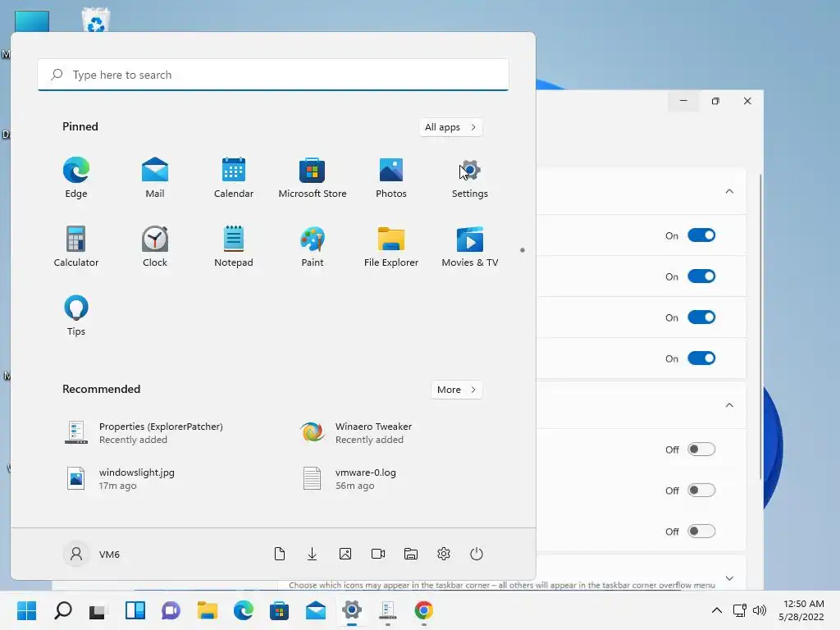Open the pinned Mail app tile
This screenshot has height=630, width=840.
coord(155,178)
